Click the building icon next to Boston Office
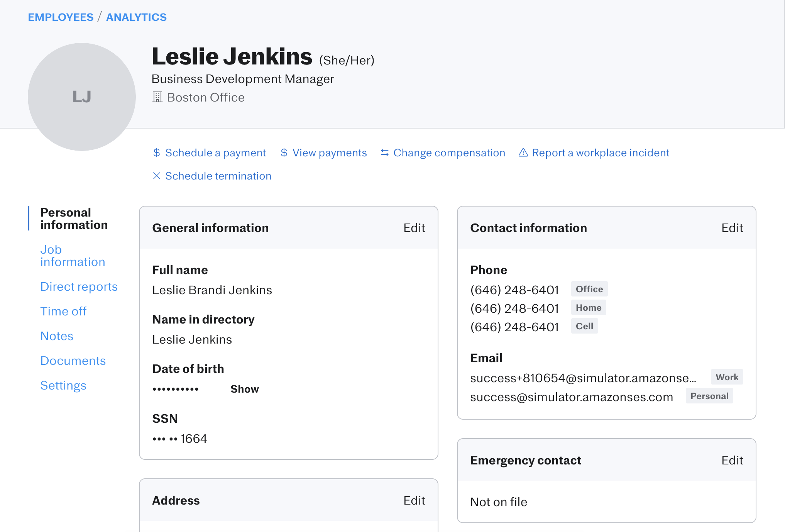Viewport: 785px width, 532px height. [157, 97]
